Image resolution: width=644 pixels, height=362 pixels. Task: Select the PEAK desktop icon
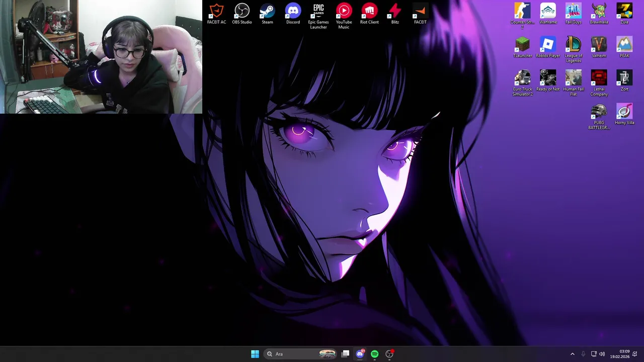click(x=624, y=47)
